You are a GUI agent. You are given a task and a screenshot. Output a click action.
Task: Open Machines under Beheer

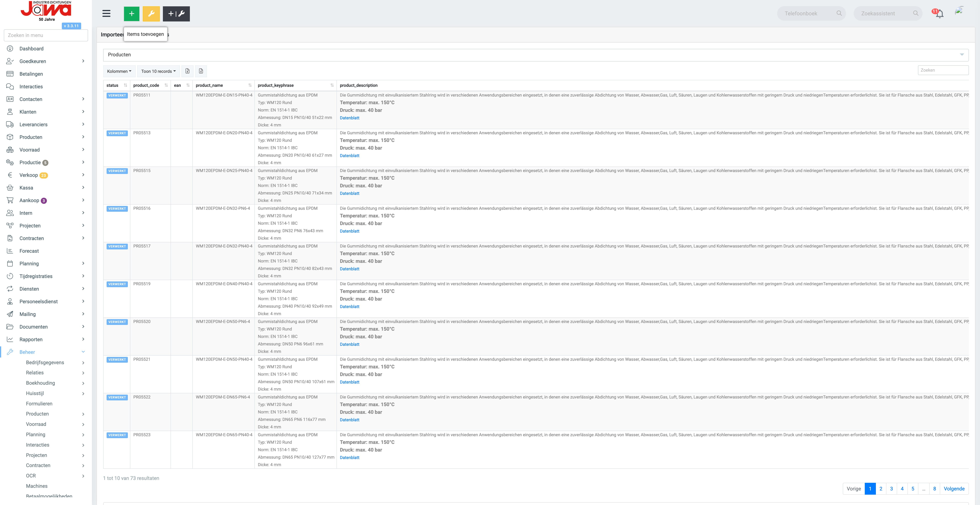point(37,486)
